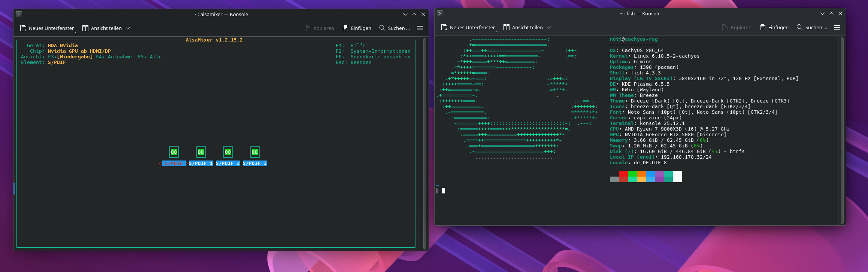Click F2: System-Informationen entry in AlsaMixer
The width and height of the screenshot is (868, 272).
pyautogui.click(x=373, y=51)
